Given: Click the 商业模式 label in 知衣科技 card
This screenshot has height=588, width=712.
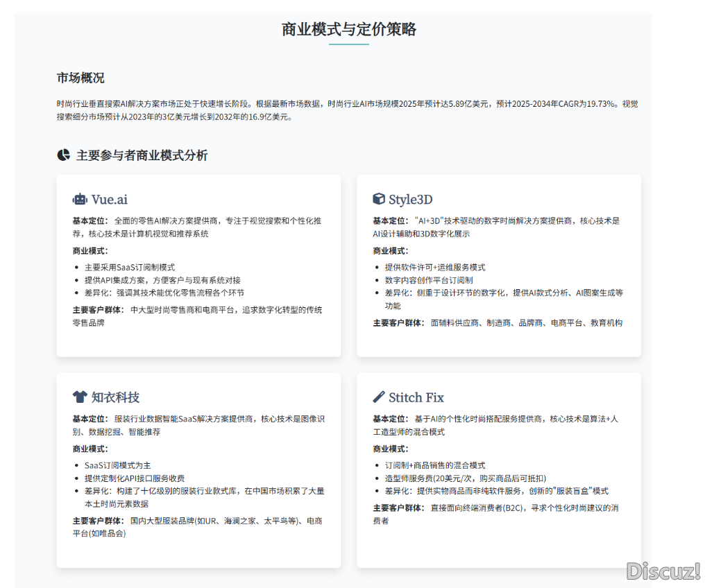Looking at the screenshot, I should [90, 449].
